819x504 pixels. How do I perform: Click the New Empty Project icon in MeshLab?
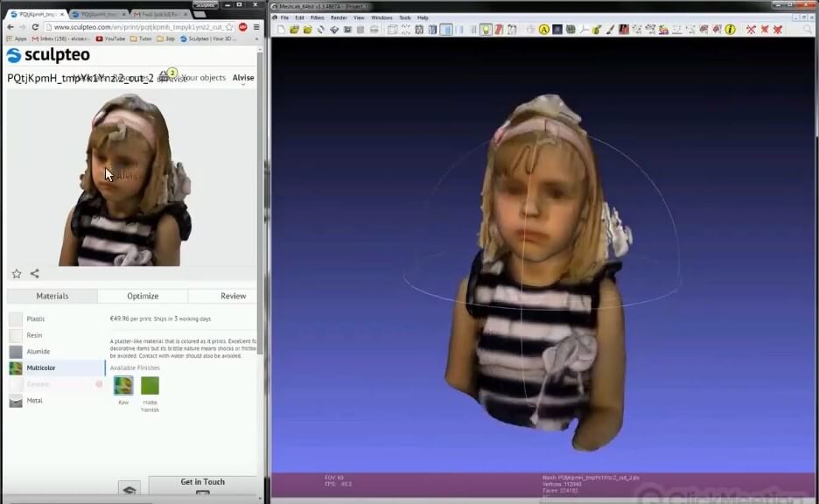(282, 30)
